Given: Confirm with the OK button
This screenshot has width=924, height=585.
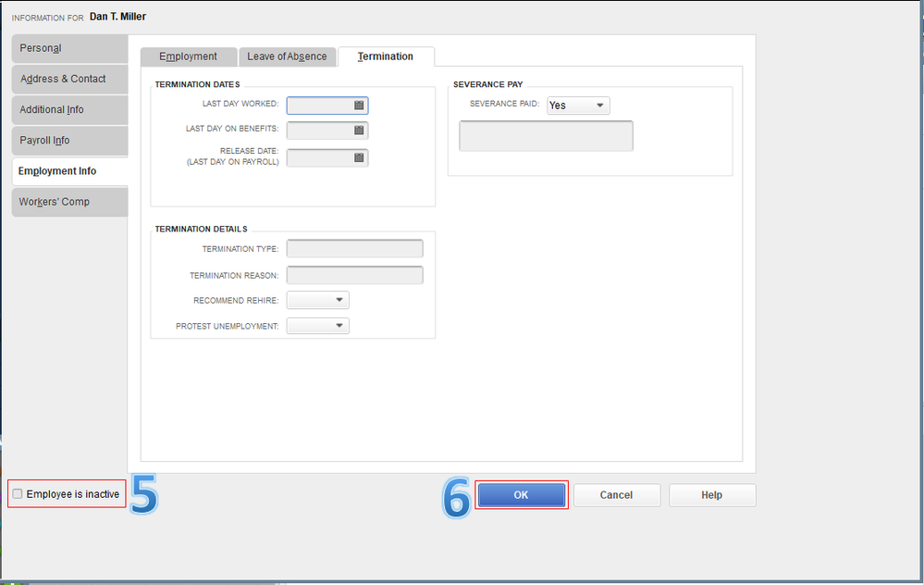Looking at the screenshot, I should click(x=521, y=495).
